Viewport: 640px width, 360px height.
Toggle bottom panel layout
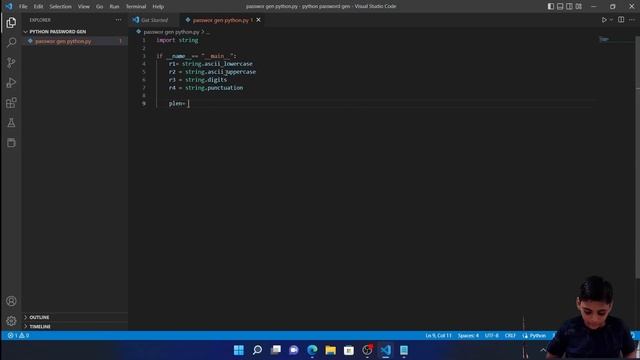point(560,6)
